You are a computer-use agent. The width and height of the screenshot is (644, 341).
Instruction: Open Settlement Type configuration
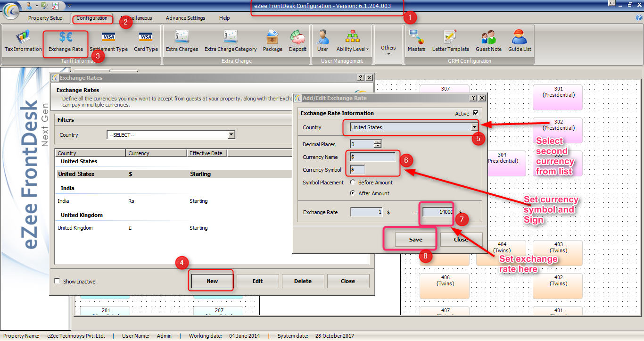108,41
